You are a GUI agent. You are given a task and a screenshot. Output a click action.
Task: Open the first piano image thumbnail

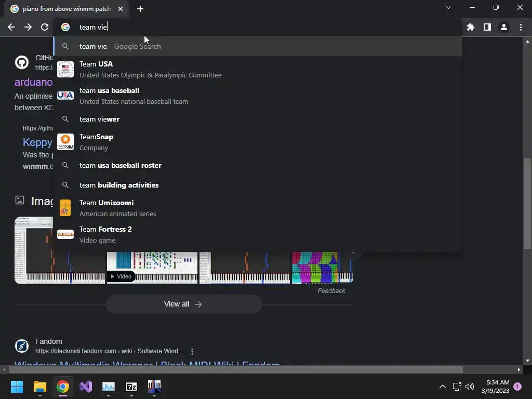(x=59, y=250)
